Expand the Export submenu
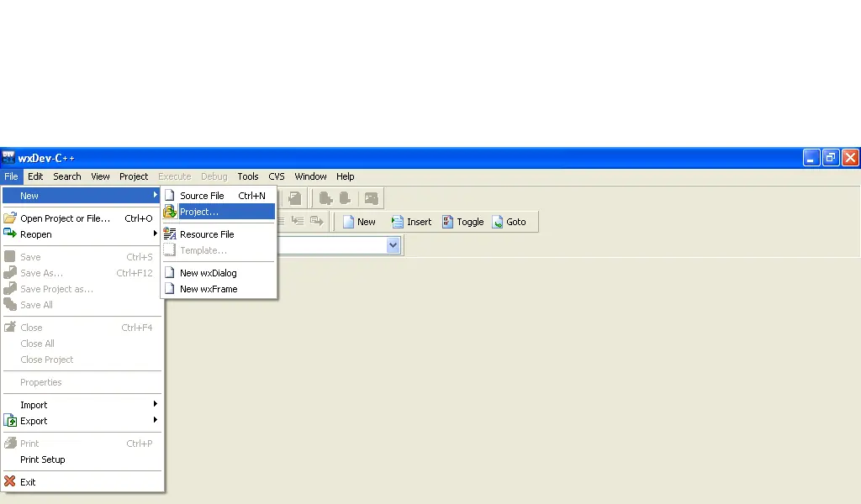861x504 pixels. pyautogui.click(x=82, y=421)
